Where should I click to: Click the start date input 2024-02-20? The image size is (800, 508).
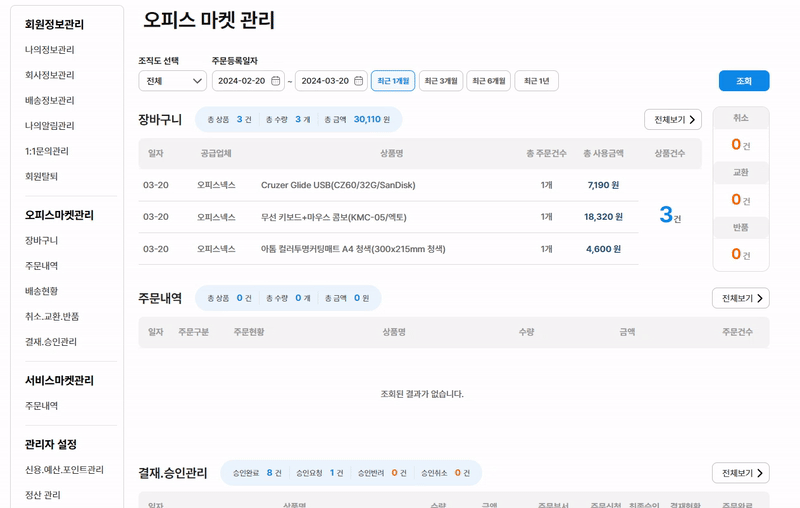click(x=241, y=81)
